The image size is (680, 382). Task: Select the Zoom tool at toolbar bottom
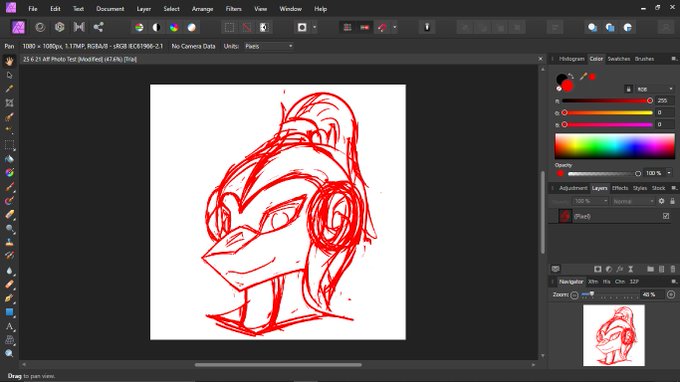pyautogui.click(x=9, y=354)
